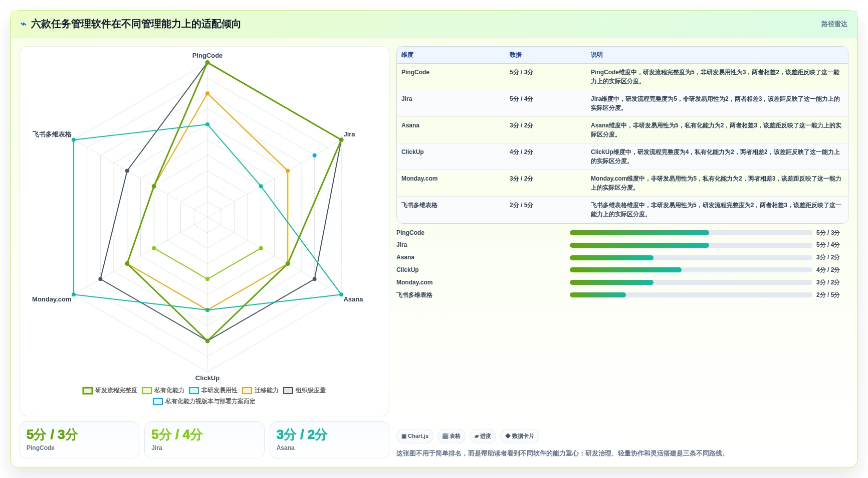Screen dimensions: 868x478
Task: Click the dashboard title 六款任务管理软件
Action: pyautogui.click(x=136, y=24)
